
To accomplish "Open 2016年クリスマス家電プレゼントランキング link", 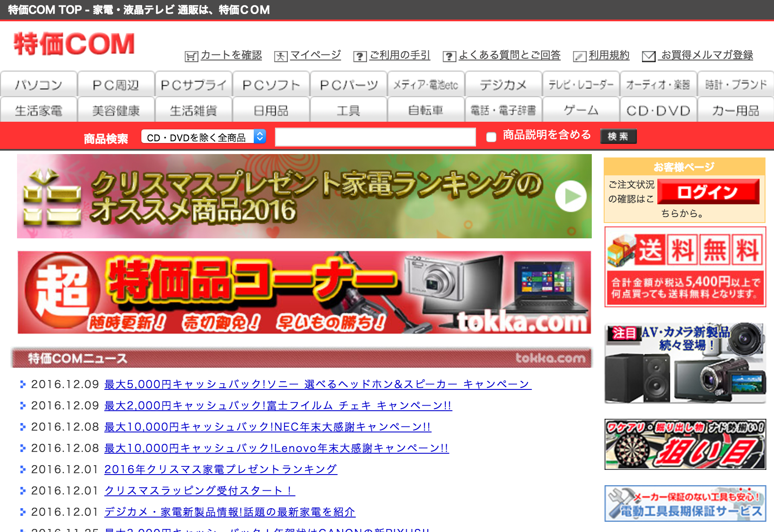I will tap(221, 469).
